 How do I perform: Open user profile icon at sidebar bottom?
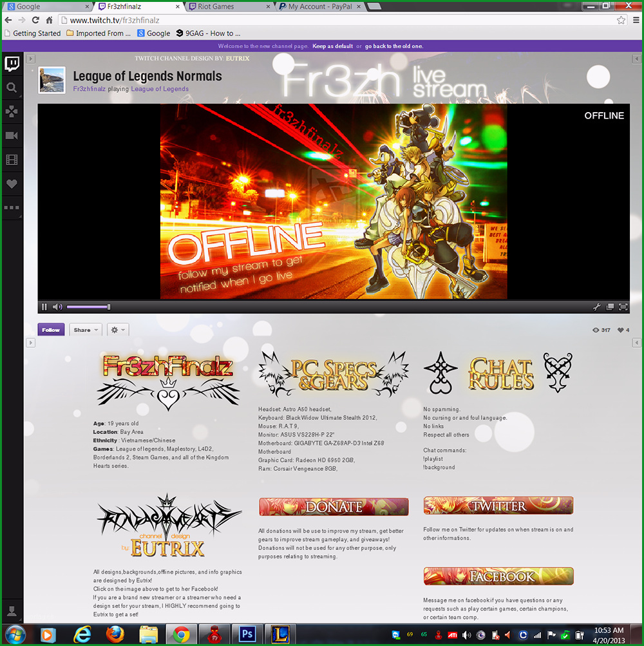tap(12, 611)
